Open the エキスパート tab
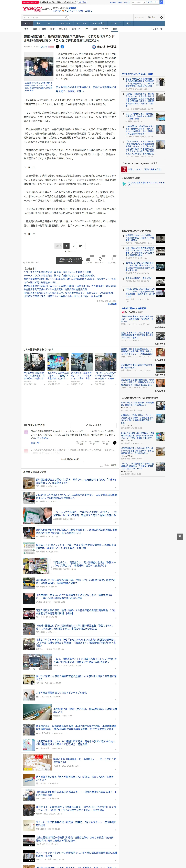This screenshot has width=186, height=868. [x=64, y=24]
